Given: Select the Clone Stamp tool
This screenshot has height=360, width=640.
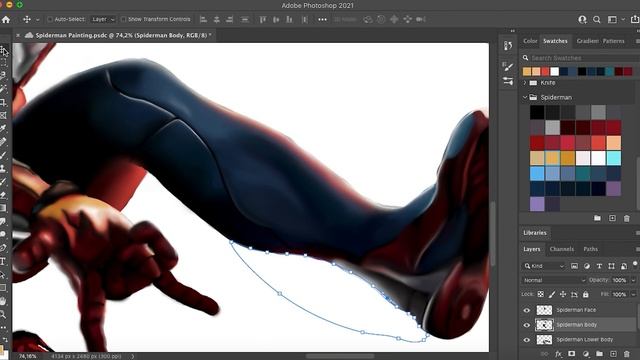Looking at the screenshot, I should [x=3, y=168].
